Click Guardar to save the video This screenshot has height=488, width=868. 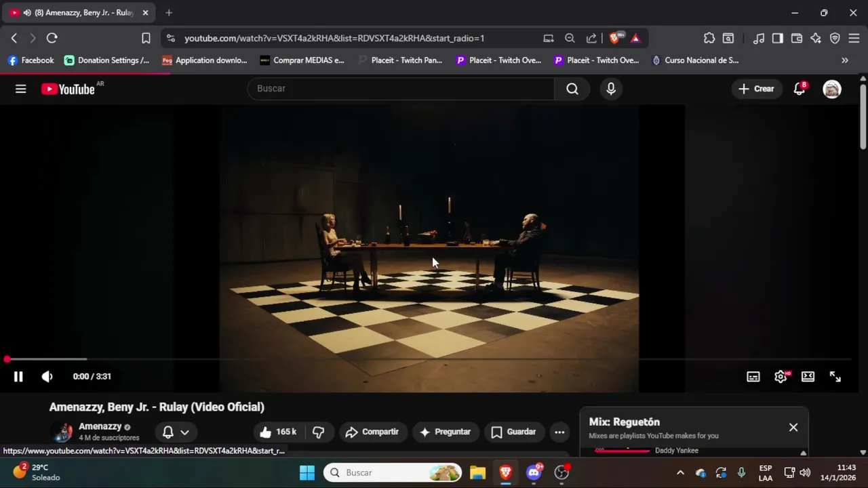tap(513, 432)
